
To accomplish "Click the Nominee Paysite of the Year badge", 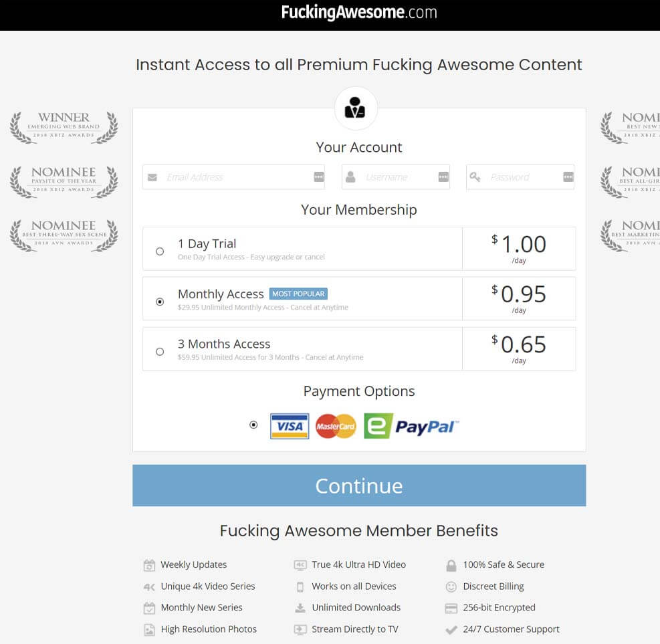I will coord(64,181).
